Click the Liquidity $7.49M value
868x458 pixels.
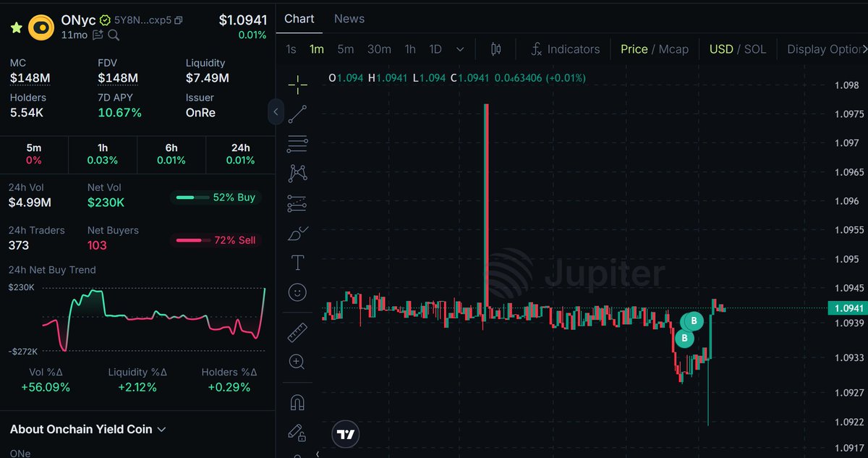click(x=208, y=77)
